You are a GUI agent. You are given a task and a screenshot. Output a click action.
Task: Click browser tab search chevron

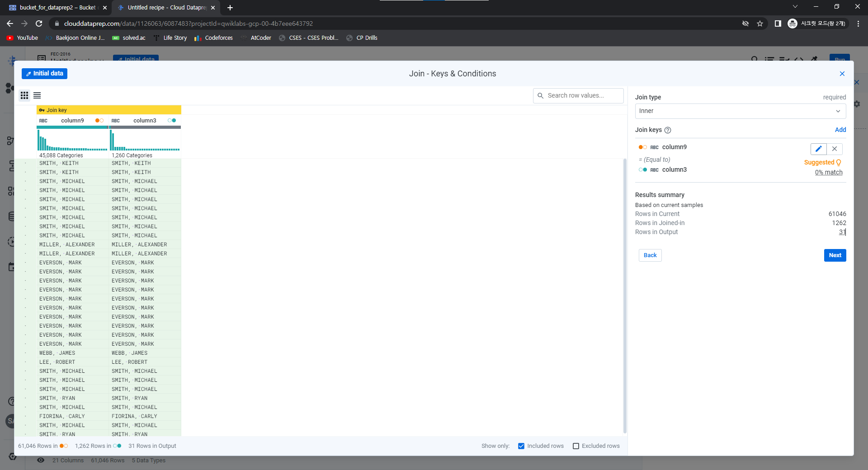(795, 7)
